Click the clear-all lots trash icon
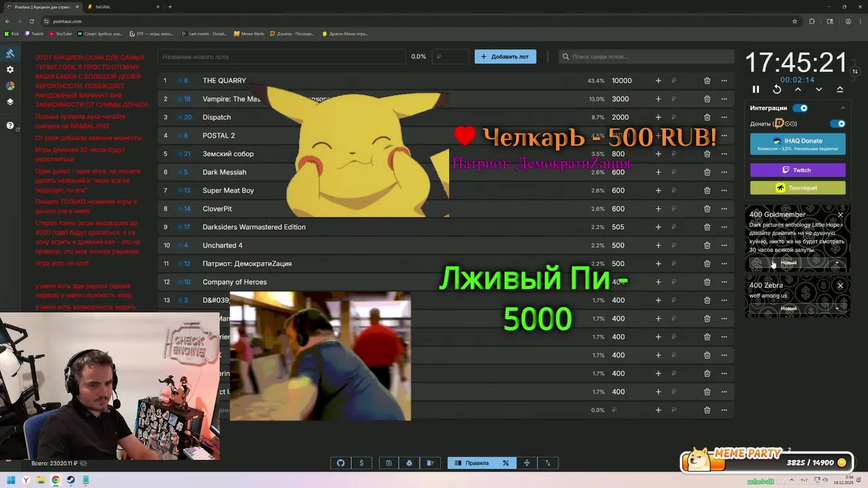868x488 pixels. [430, 463]
